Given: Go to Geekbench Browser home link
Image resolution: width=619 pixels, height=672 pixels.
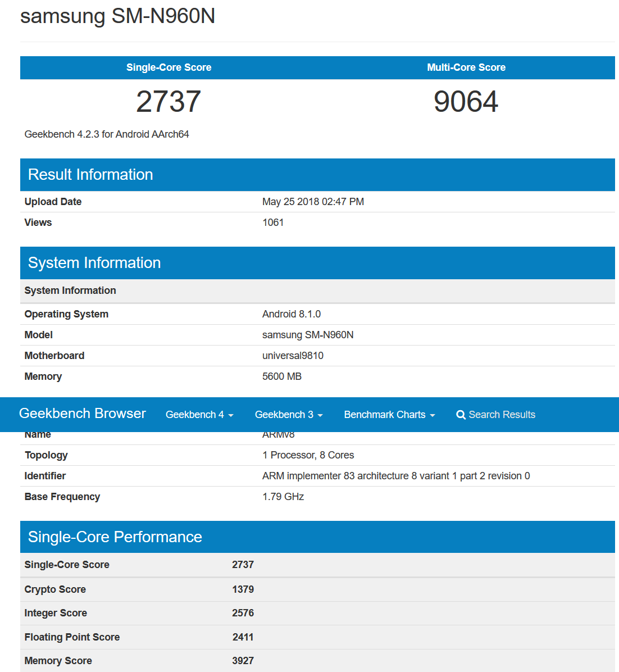Looking at the screenshot, I should [83, 414].
